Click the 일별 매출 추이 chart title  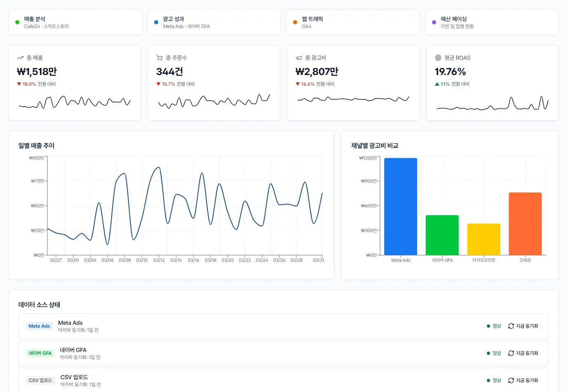tap(36, 146)
